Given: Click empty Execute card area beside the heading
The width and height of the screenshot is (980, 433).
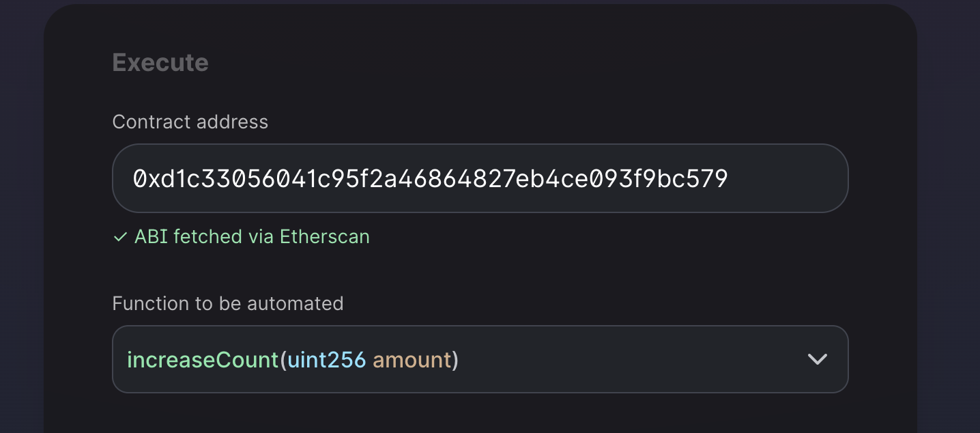Looking at the screenshot, I should (546, 63).
